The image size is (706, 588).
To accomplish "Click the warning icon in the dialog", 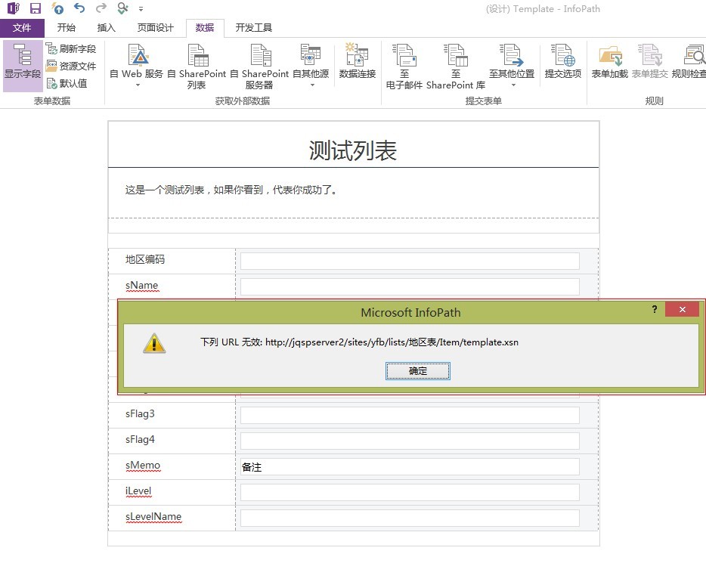I will pyautogui.click(x=154, y=343).
